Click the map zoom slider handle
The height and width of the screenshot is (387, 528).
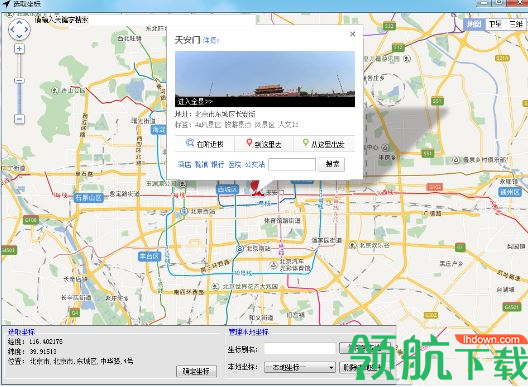coord(19,81)
